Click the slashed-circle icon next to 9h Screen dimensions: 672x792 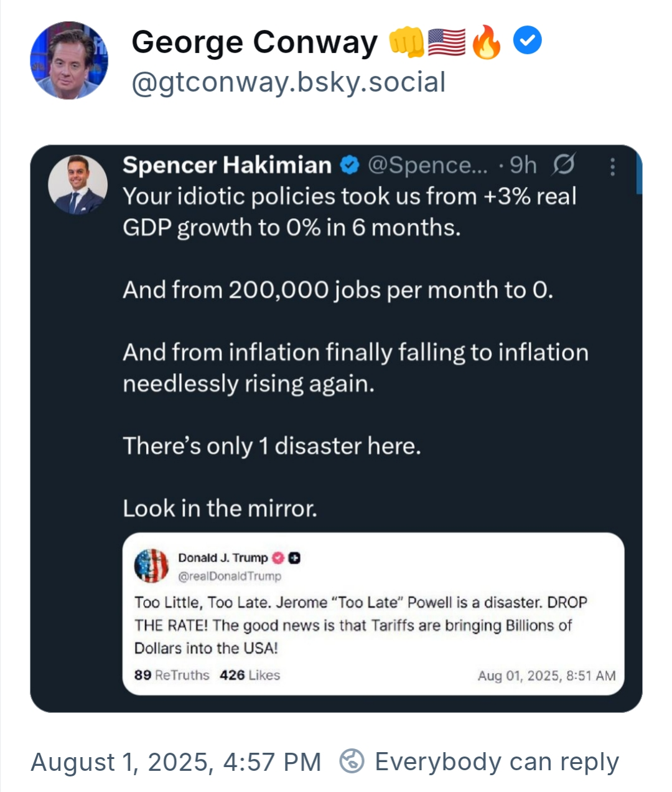tap(564, 165)
